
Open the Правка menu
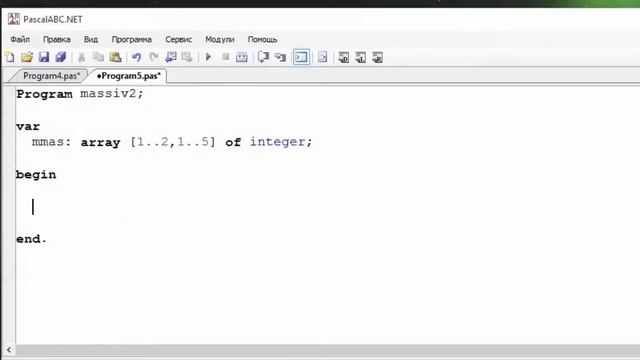(57, 40)
